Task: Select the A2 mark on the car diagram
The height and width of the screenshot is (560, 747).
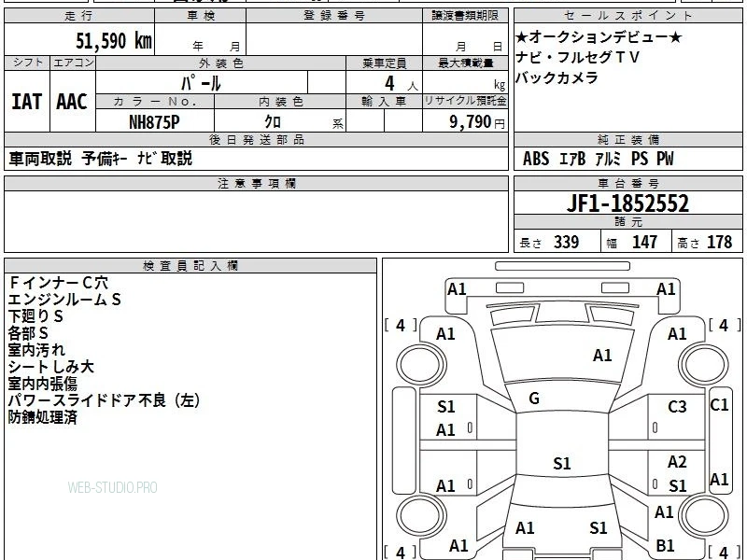Action: 677,461
